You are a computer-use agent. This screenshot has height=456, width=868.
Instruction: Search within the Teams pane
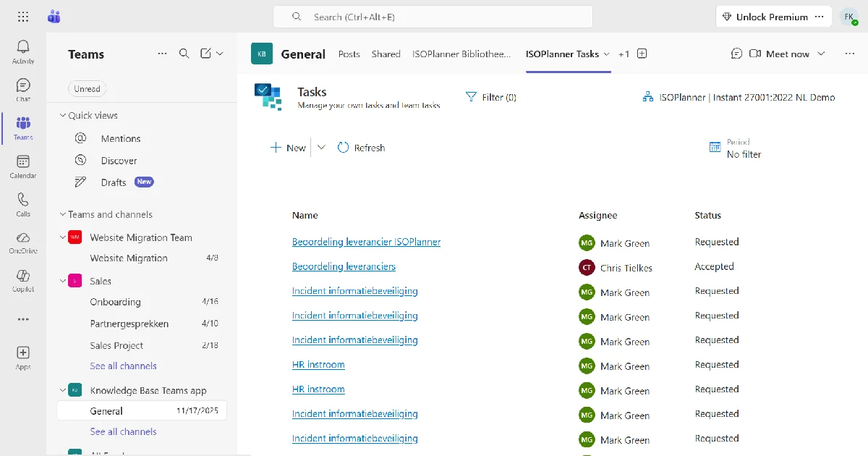[184, 54]
